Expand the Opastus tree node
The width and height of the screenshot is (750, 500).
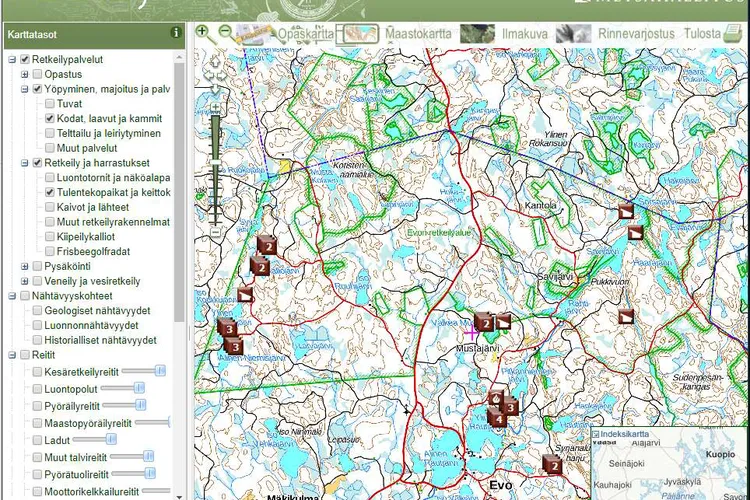pyautogui.click(x=24, y=75)
